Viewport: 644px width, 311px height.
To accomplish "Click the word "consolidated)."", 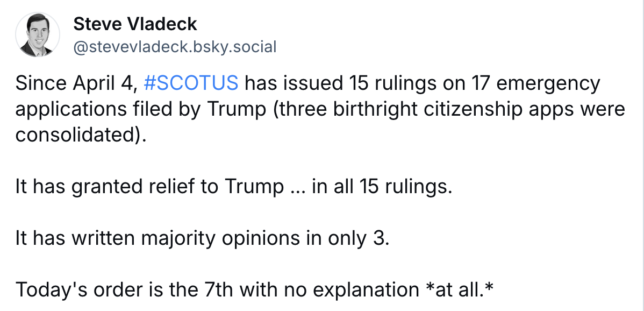I will point(81,135).
